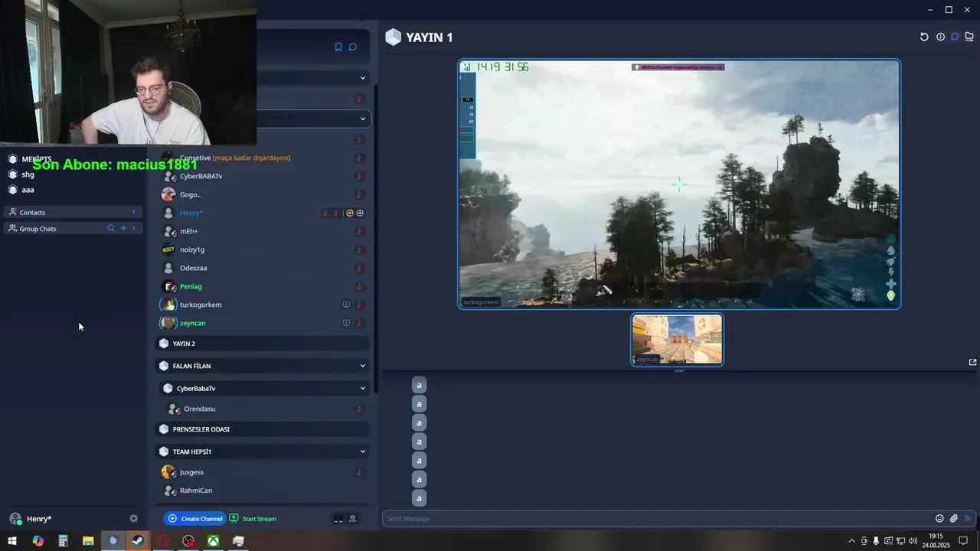Viewport: 980px width, 551px height.
Task: Attach a file with the paperclip icon
Action: point(954,518)
